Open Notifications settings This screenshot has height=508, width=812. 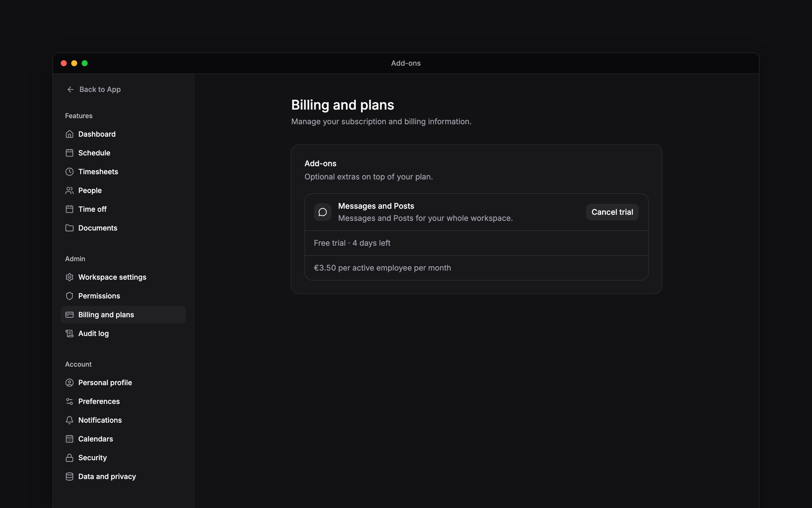pos(123,420)
